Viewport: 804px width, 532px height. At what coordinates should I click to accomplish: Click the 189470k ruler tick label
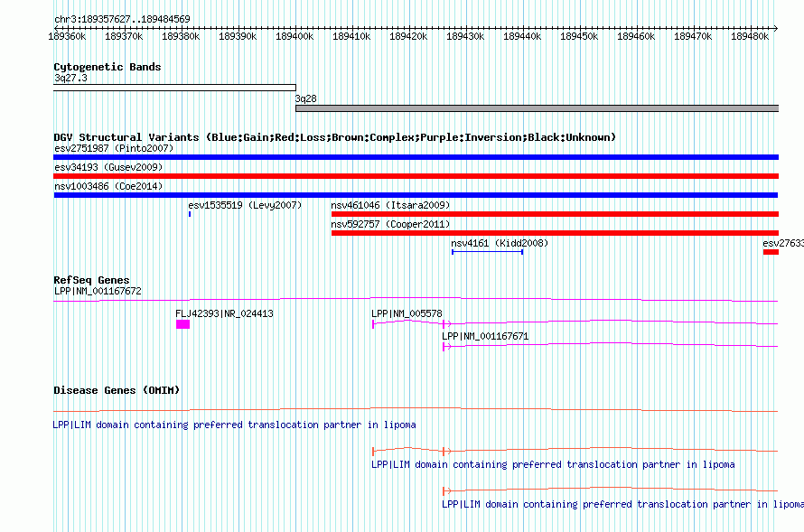[693, 36]
